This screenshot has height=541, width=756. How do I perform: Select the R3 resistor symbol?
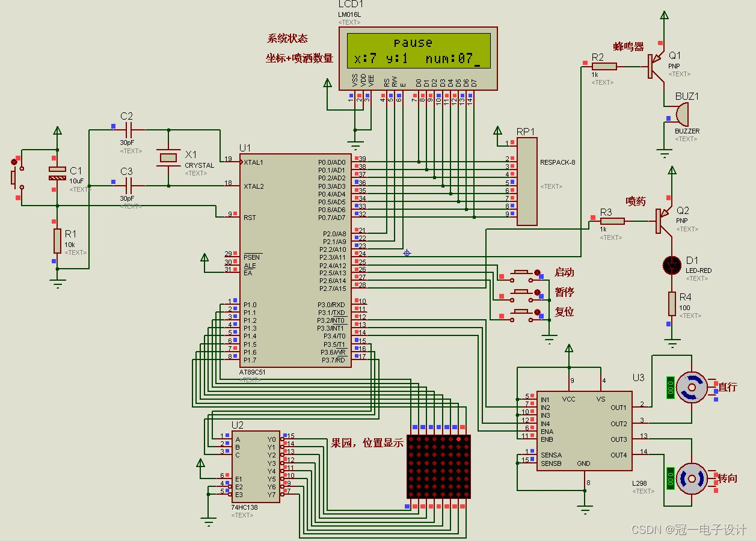point(612,221)
